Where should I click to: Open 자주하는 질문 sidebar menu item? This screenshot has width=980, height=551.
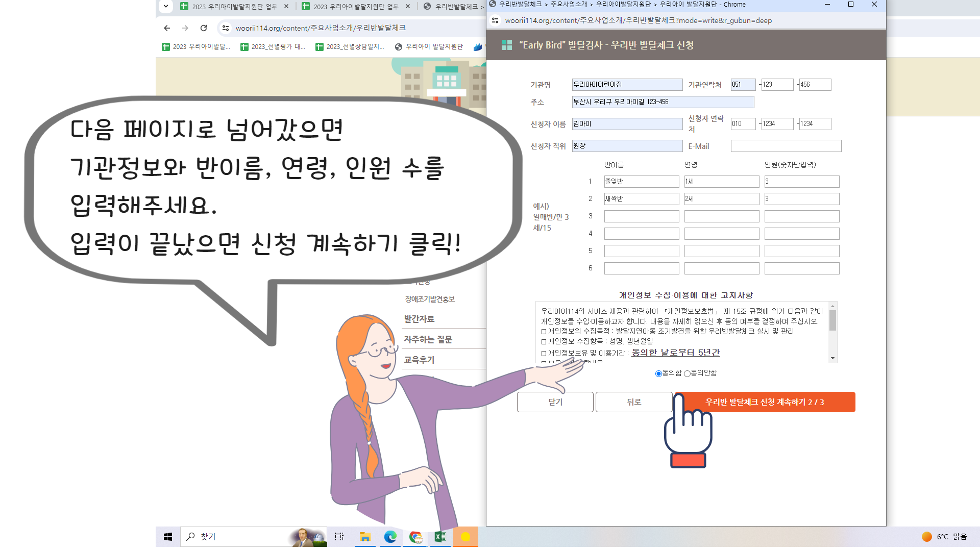(x=428, y=339)
